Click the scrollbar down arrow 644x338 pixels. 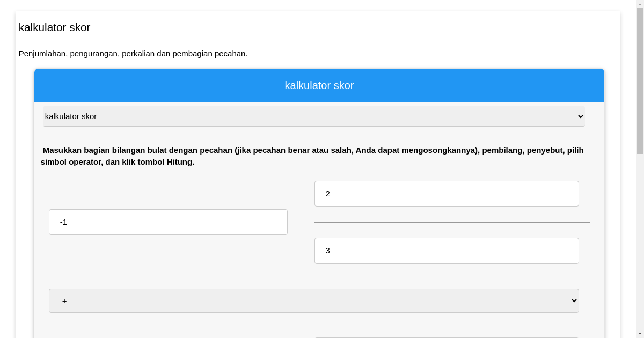639,333
